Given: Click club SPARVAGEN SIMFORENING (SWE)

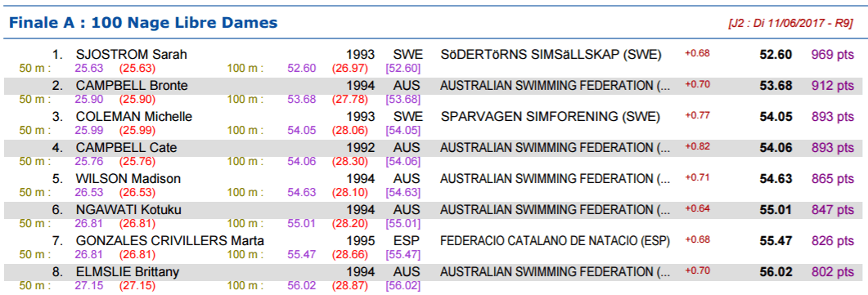Looking at the screenshot, I should pyautogui.click(x=551, y=117).
